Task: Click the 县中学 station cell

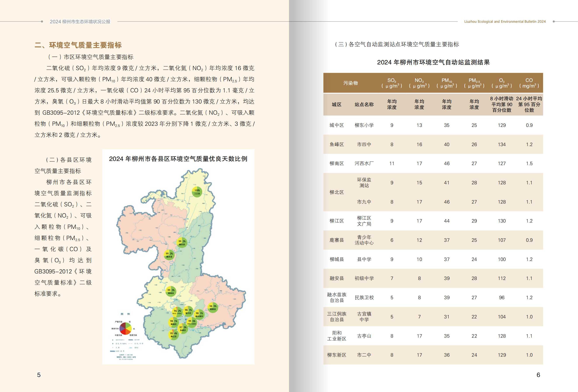Action: click(364, 259)
